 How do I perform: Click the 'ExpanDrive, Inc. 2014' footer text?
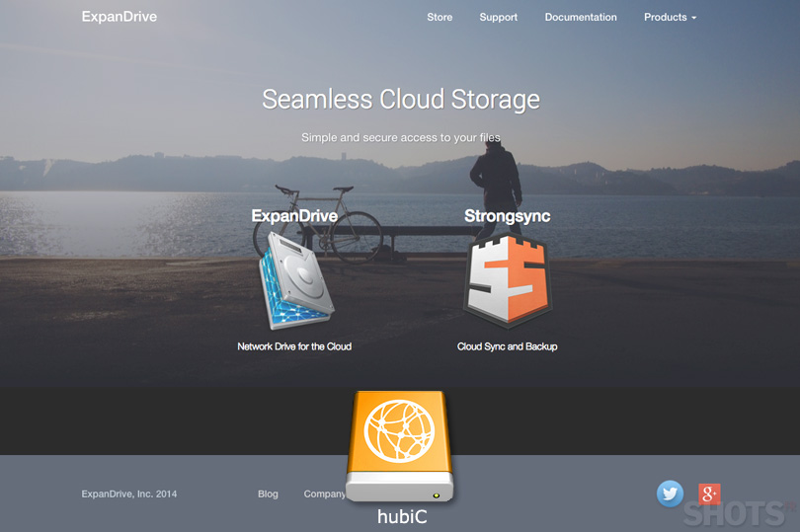point(129,494)
